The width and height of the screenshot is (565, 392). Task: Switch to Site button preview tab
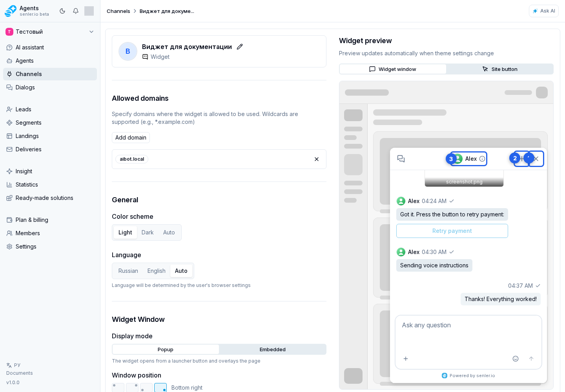(x=500, y=69)
